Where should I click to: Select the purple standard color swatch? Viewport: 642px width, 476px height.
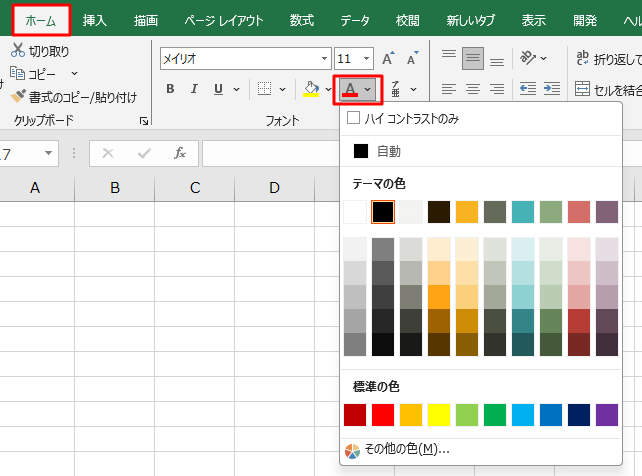click(607, 414)
